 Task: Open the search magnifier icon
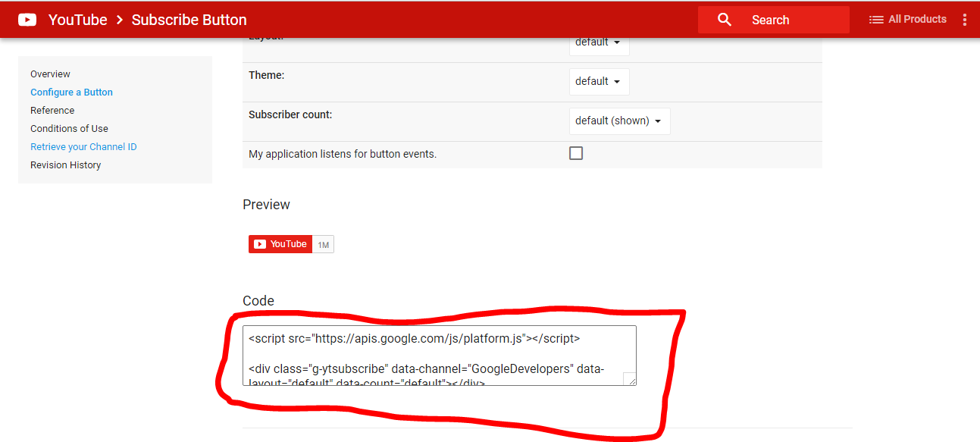(x=725, y=20)
